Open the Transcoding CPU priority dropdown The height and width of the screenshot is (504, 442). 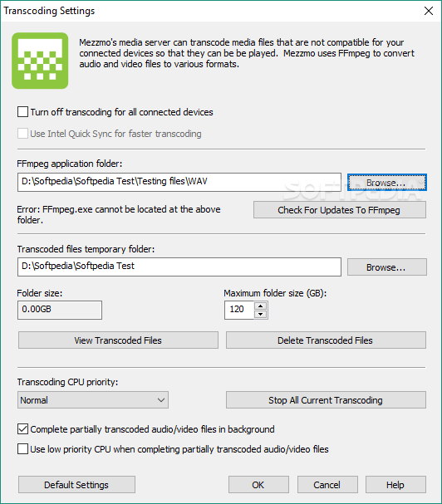[93, 400]
